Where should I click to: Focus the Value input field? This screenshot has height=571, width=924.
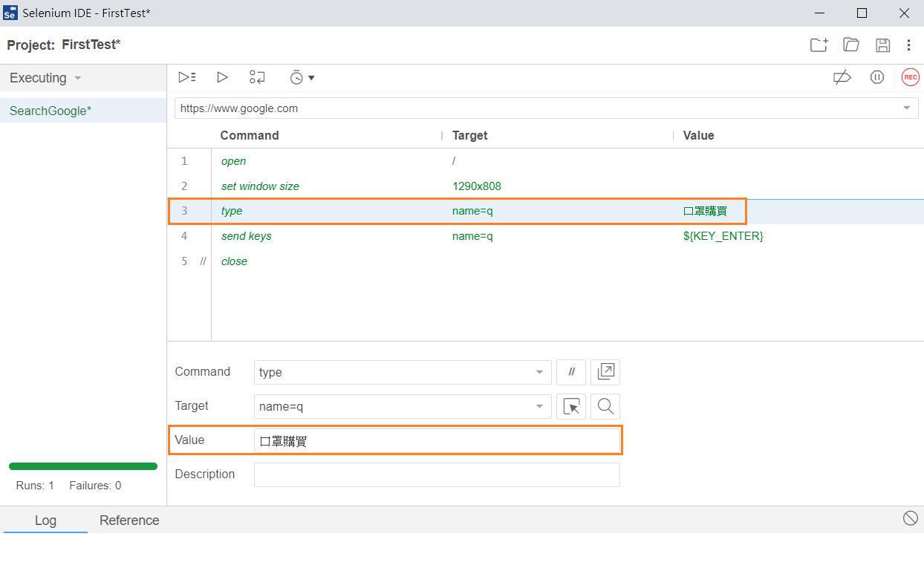click(x=437, y=440)
